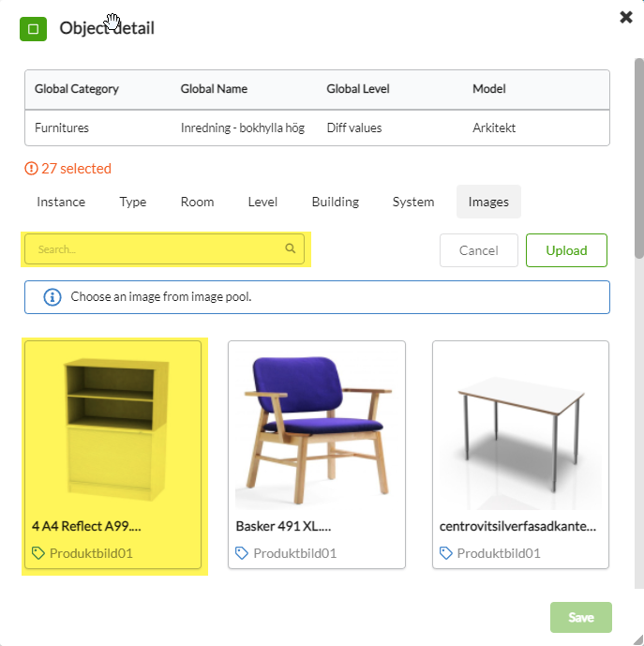Click the green Save button

(581, 617)
